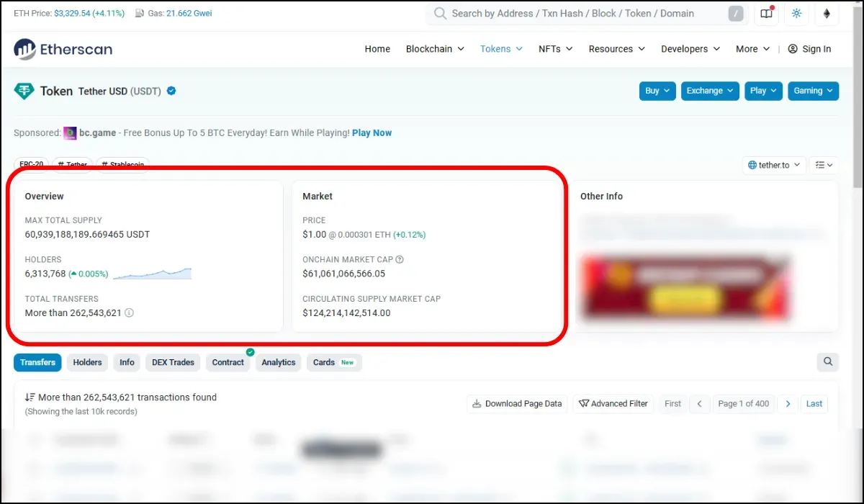The height and width of the screenshot is (504, 864).
Task: Open the Contract tab
Action: tap(228, 362)
